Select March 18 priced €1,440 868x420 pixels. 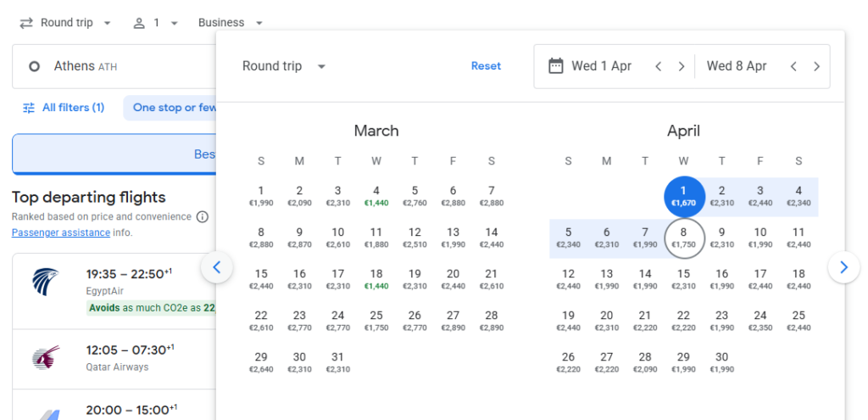point(376,280)
